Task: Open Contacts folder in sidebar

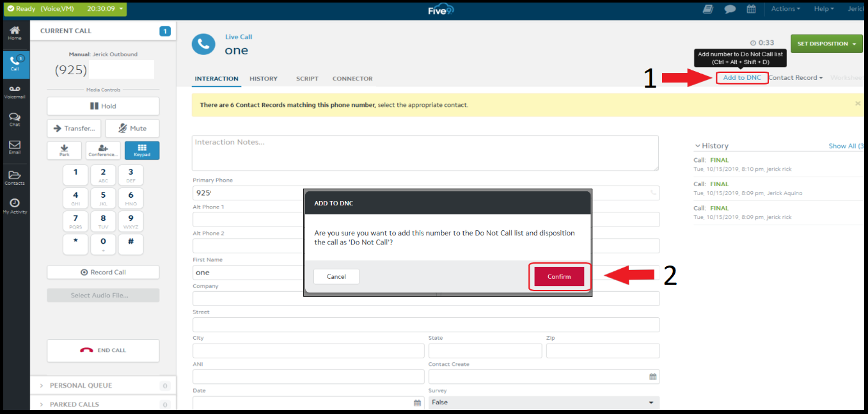Action: 14,177
